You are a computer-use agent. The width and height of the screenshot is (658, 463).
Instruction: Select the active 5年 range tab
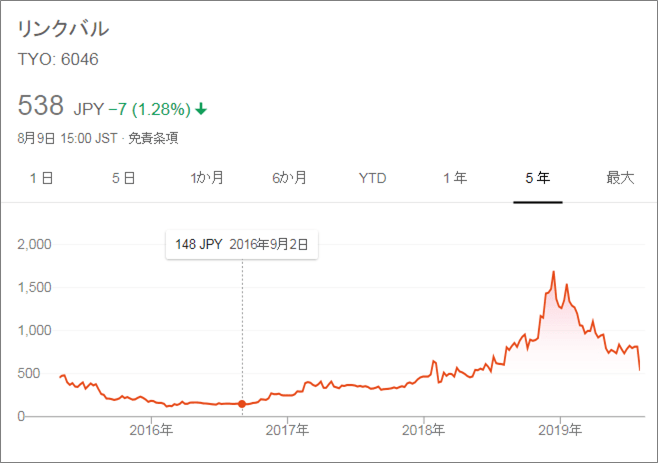tap(538, 178)
